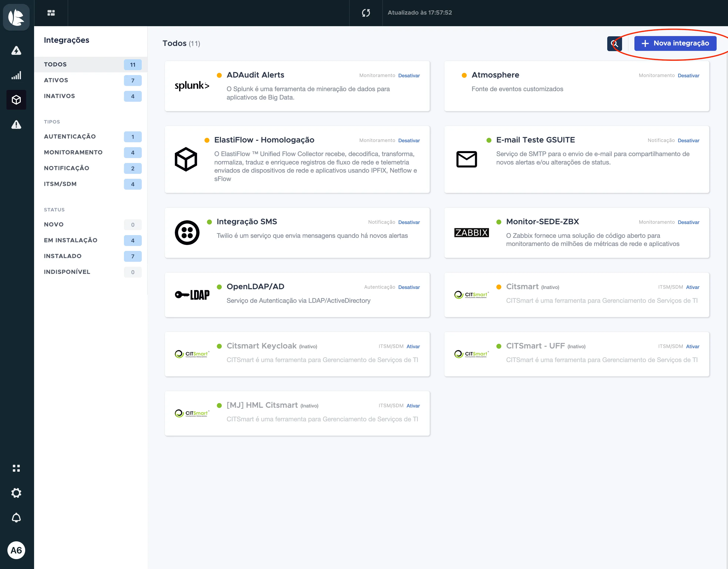Click the Atmosphere card title
The height and width of the screenshot is (569, 728).
(x=495, y=75)
